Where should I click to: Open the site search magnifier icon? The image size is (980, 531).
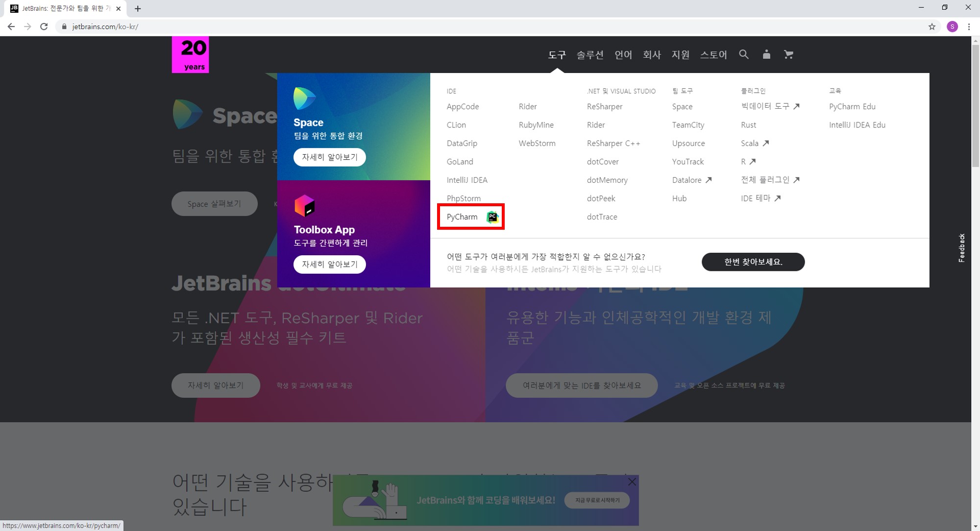743,54
